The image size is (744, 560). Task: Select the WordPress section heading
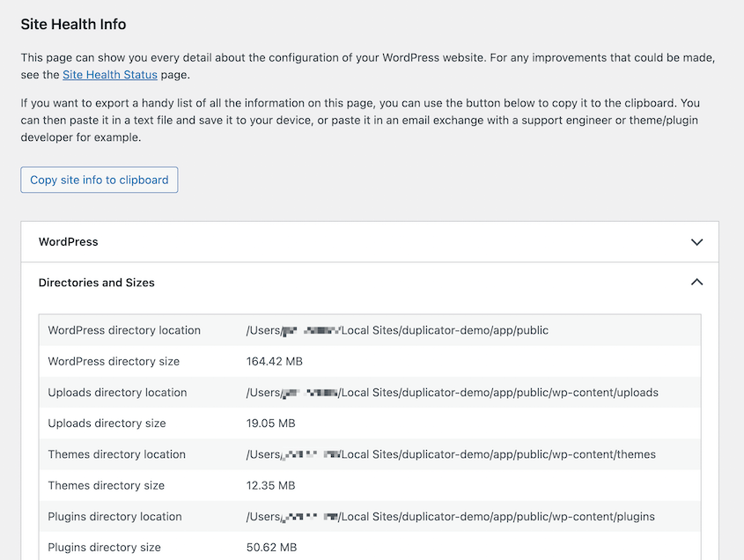click(69, 241)
